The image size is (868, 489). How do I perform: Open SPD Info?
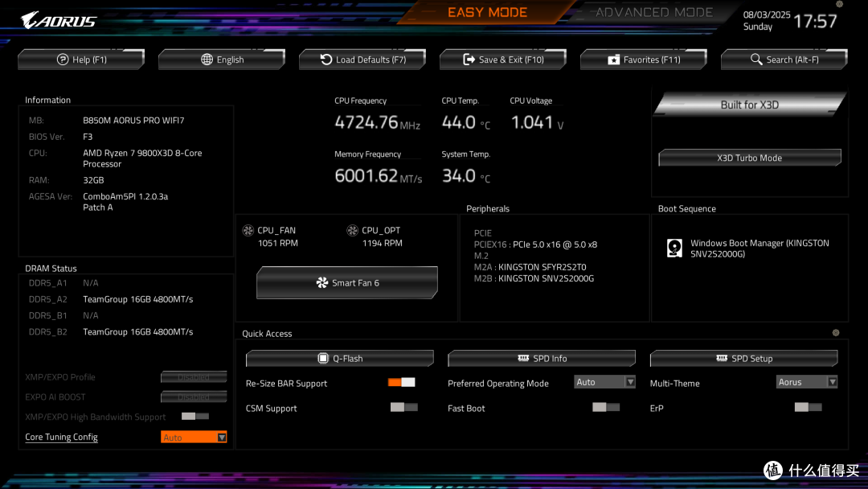(542, 358)
